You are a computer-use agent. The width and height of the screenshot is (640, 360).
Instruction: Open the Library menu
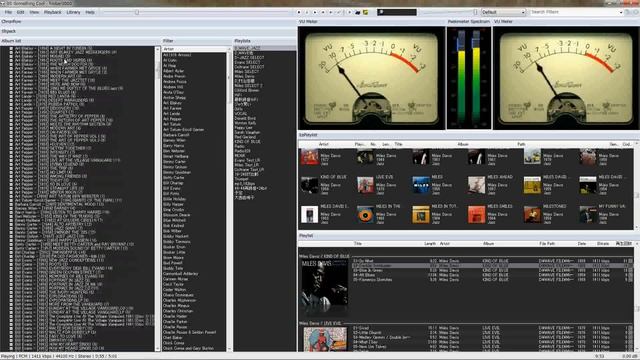[x=73, y=12]
